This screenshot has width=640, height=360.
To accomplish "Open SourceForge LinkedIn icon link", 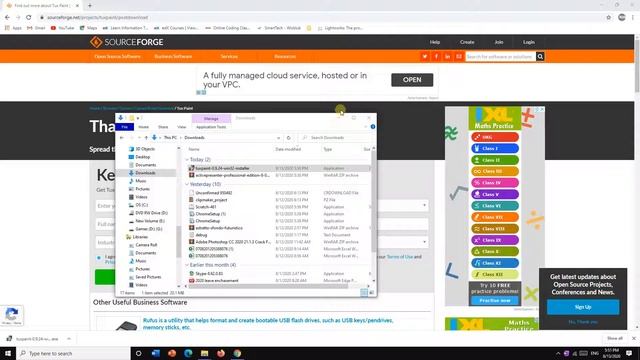I will click(447, 56).
